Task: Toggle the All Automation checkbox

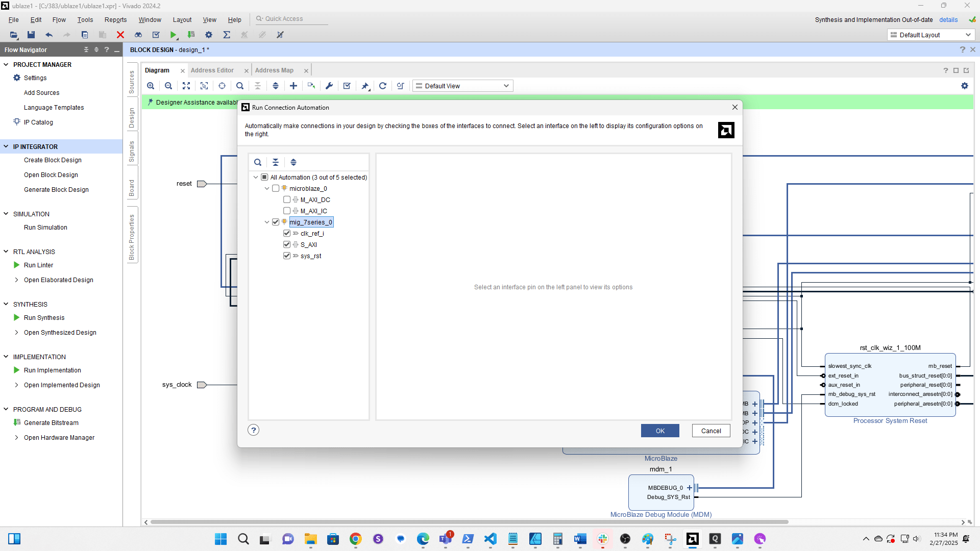Action: pos(264,177)
